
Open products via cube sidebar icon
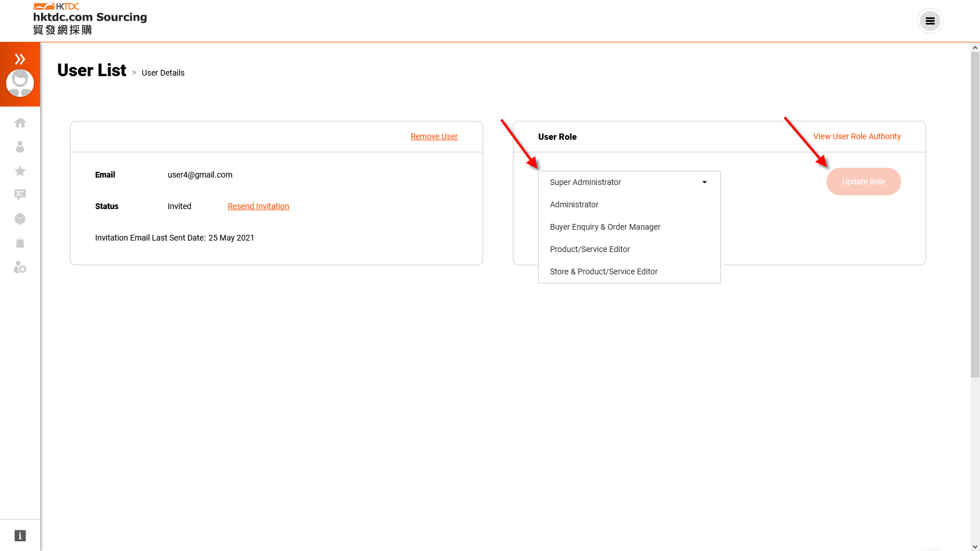[20, 219]
